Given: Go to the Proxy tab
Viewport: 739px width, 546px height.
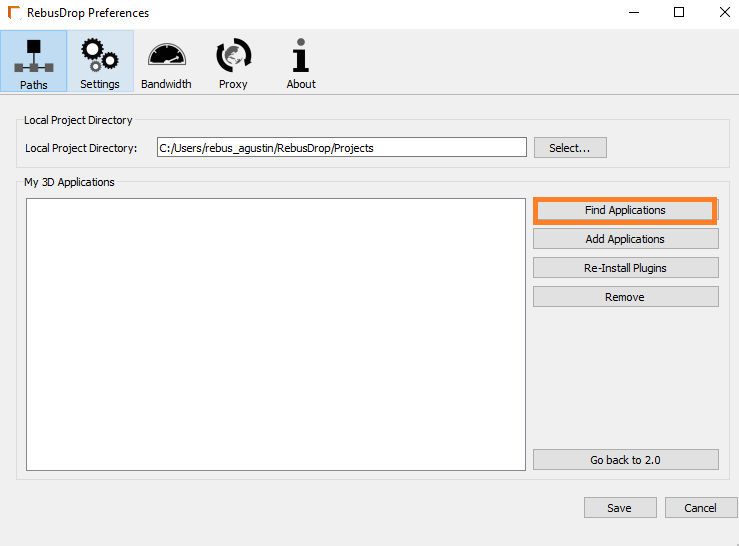Looking at the screenshot, I should click(x=233, y=61).
